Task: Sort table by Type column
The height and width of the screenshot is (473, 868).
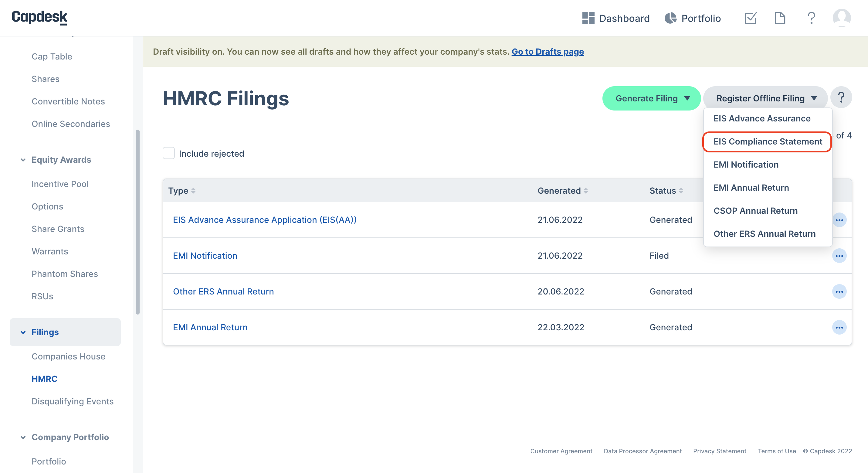Action: point(181,191)
